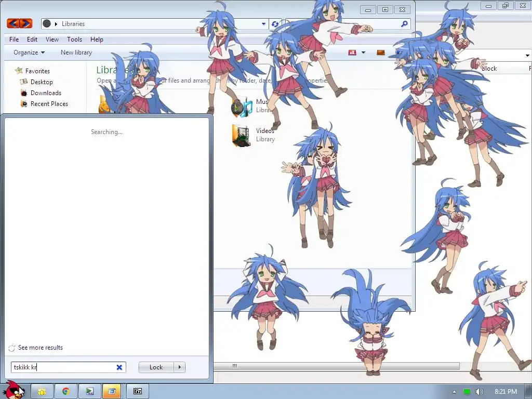Image resolution: width=532 pixels, height=399 pixels.
Task: Click the Recent Places icon in Favorites
Action: coord(24,103)
